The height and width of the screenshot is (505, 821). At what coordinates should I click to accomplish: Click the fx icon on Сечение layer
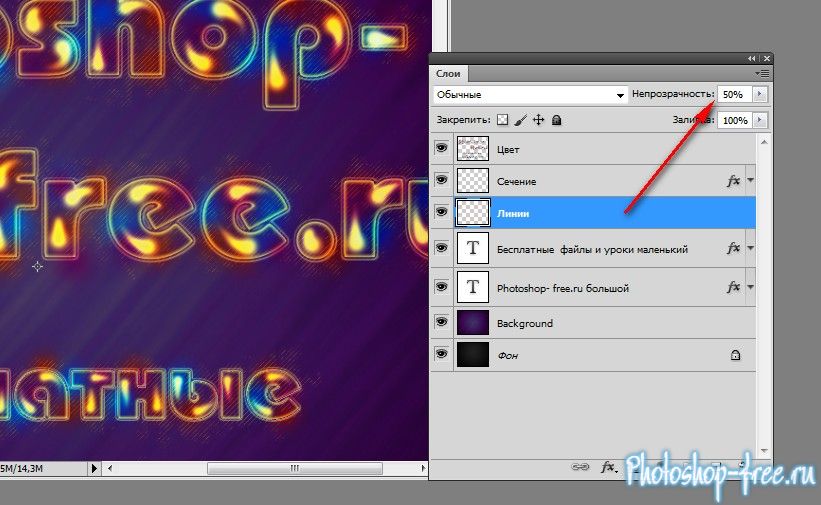point(733,181)
